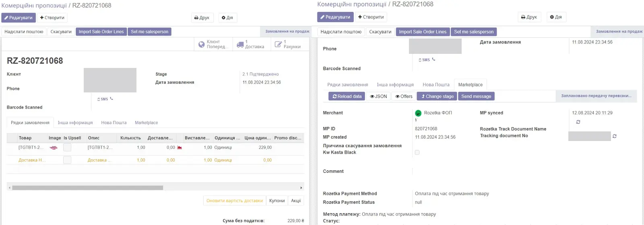The height and width of the screenshot is (225, 644).
Task: Open the Клієнт Поперед... globe stat button
Action: (213, 44)
